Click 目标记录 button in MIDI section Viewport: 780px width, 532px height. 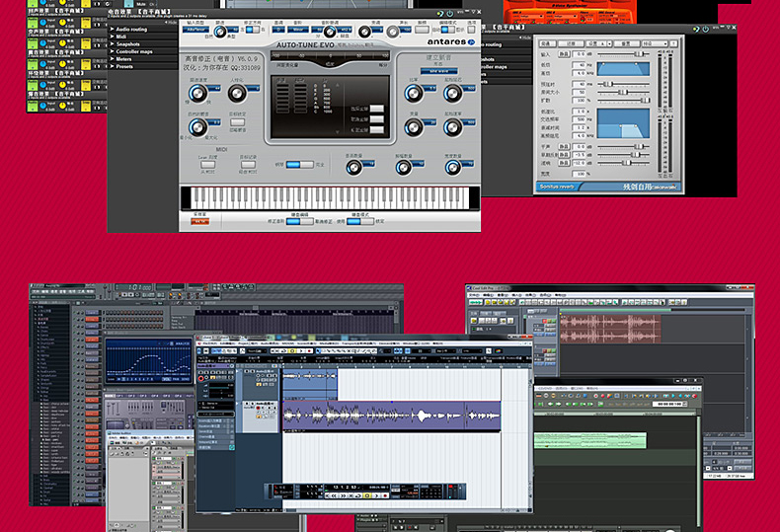[x=248, y=165]
